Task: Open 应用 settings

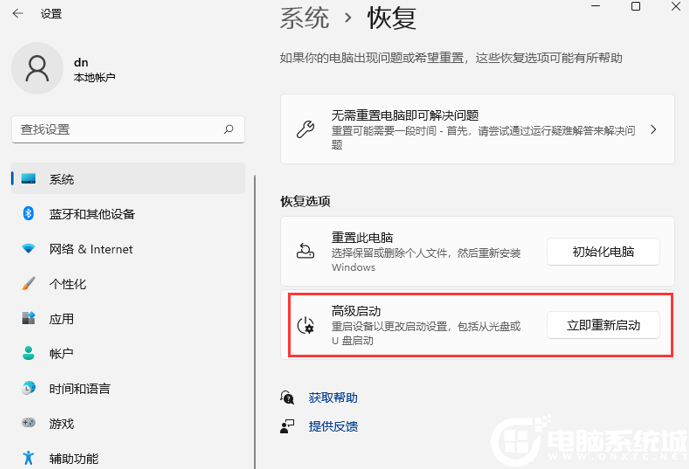Action: tap(128, 318)
